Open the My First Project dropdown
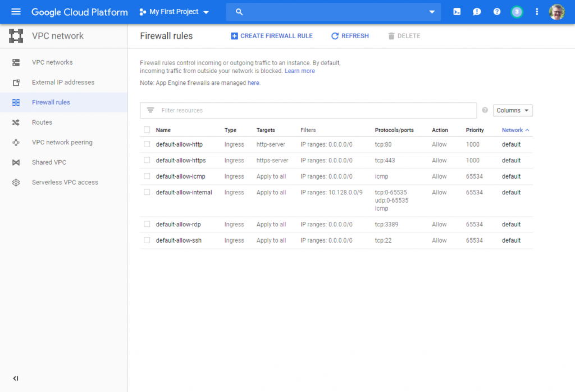The width and height of the screenshot is (575, 392). (174, 12)
